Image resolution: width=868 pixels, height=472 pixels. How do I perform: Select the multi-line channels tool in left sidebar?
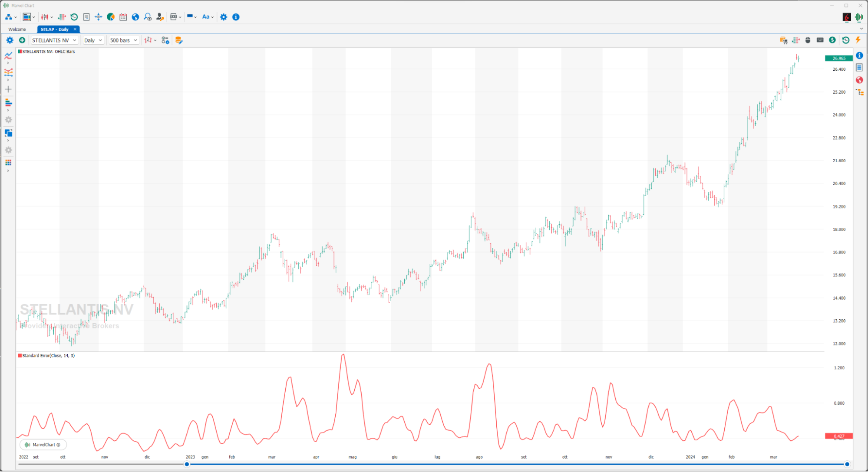[8, 72]
